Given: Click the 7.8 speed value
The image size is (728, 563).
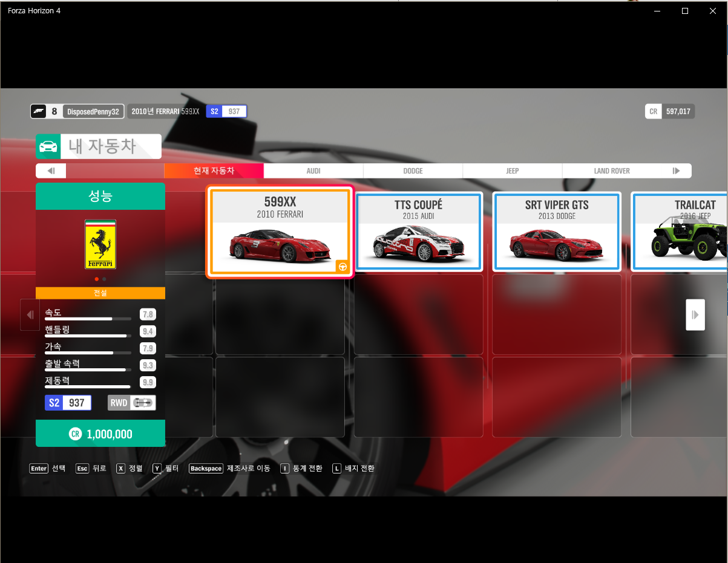Looking at the screenshot, I should (x=147, y=314).
